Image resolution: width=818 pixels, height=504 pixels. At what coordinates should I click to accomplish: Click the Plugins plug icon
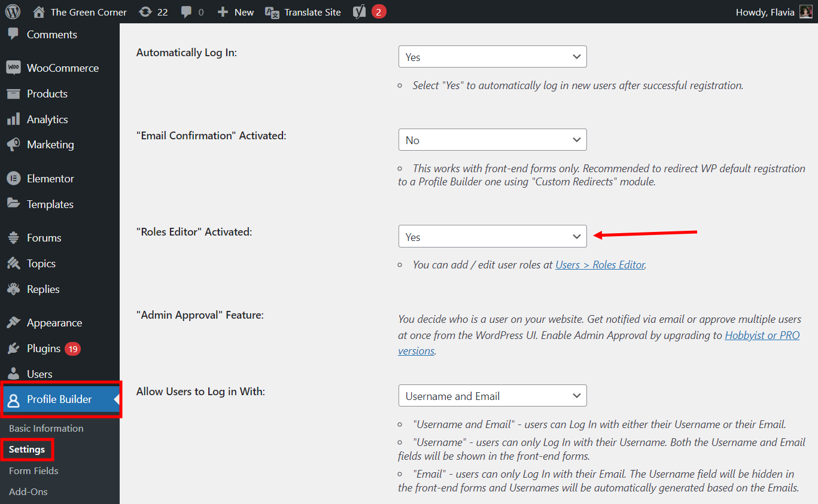(x=13, y=348)
